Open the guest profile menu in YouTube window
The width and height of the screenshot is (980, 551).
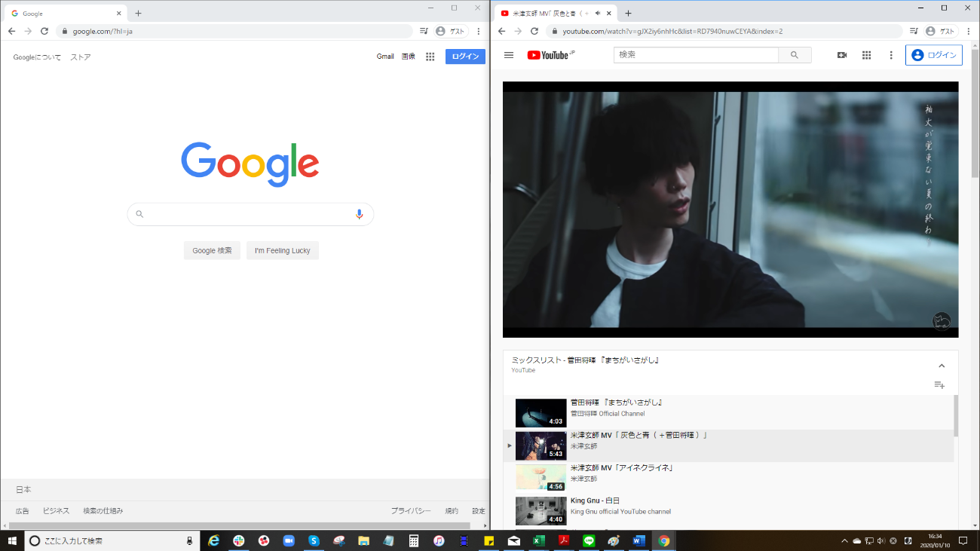[940, 31]
